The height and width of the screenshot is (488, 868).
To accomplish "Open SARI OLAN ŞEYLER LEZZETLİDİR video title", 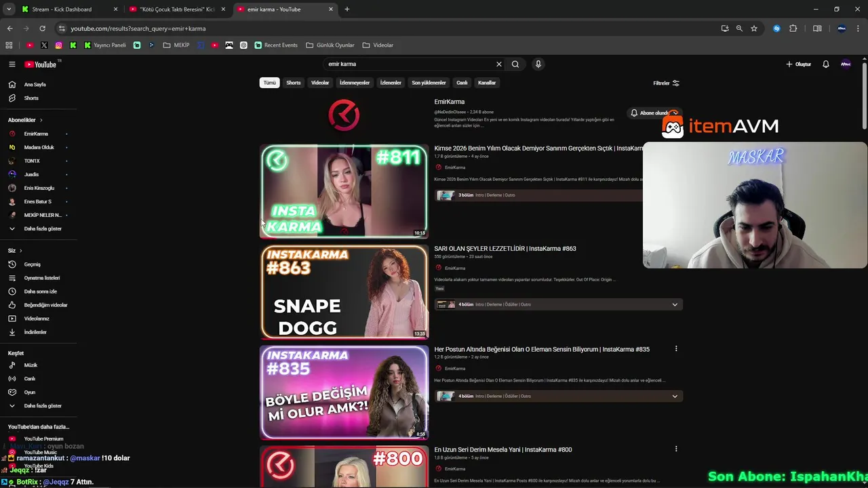I will (505, 249).
